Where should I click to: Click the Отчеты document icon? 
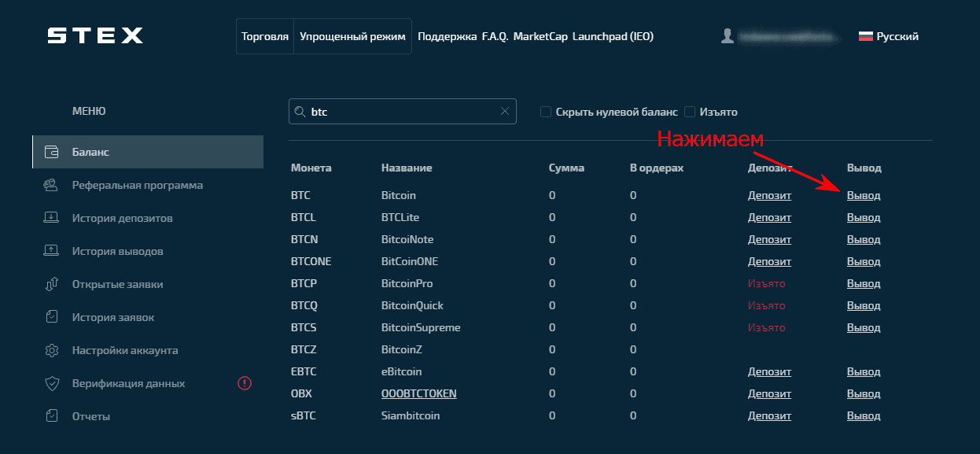click(x=52, y=416)
